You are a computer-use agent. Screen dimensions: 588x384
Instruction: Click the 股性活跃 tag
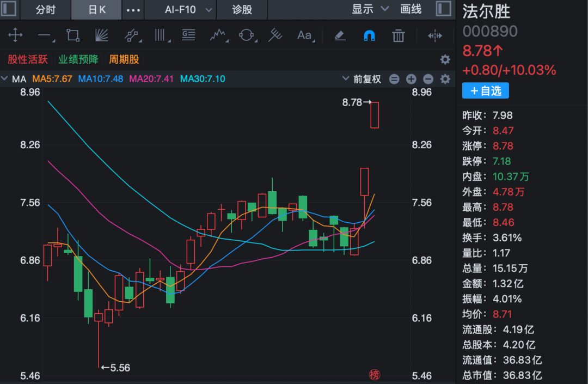click(x=28, y=59)
